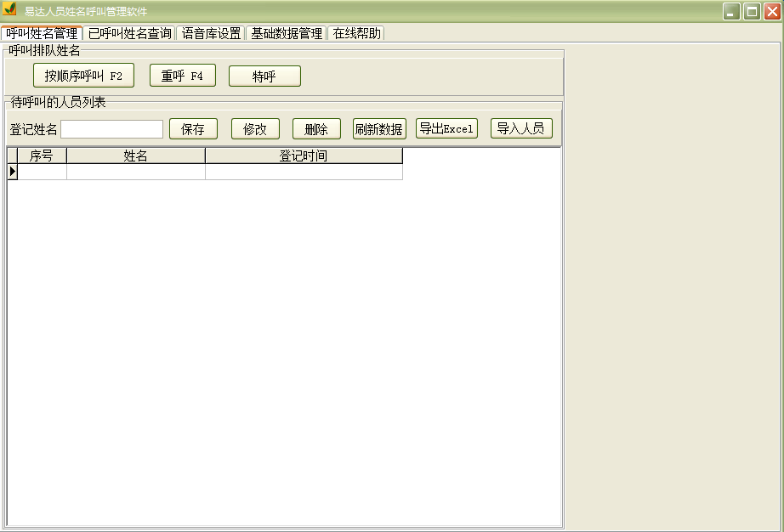Click the 修改 button to edit
Viewport: 784px width, 532px height.
pyautogui.click(x=255, y=128)
